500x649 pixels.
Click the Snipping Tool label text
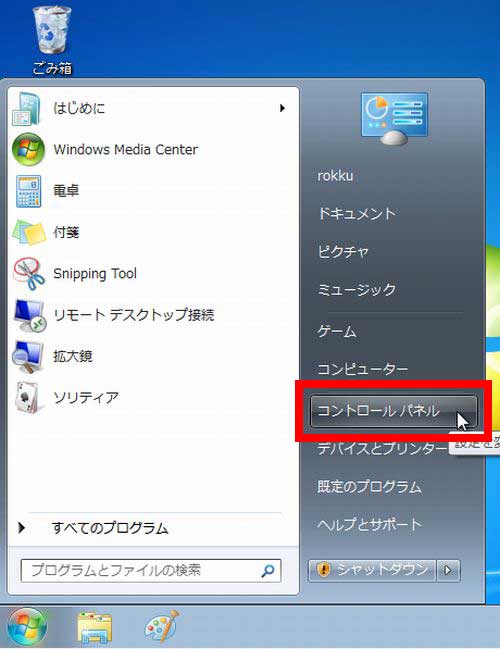[x=95, y=274]
